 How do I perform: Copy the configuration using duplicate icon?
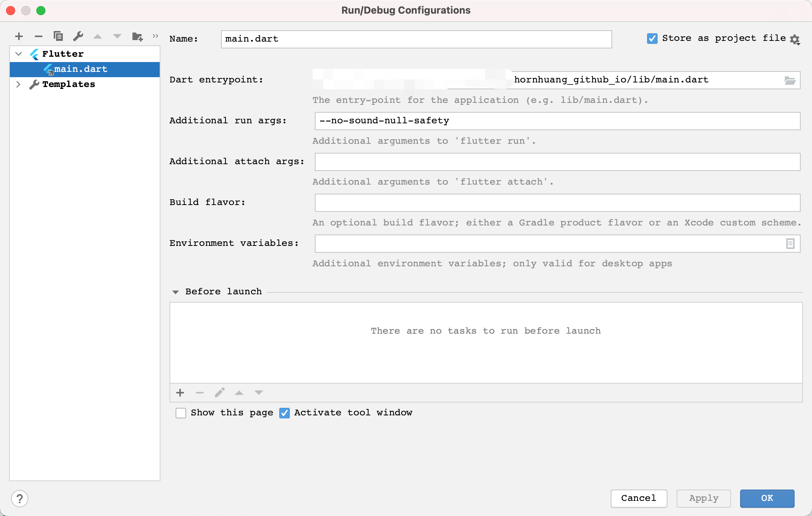coord(58,36)
